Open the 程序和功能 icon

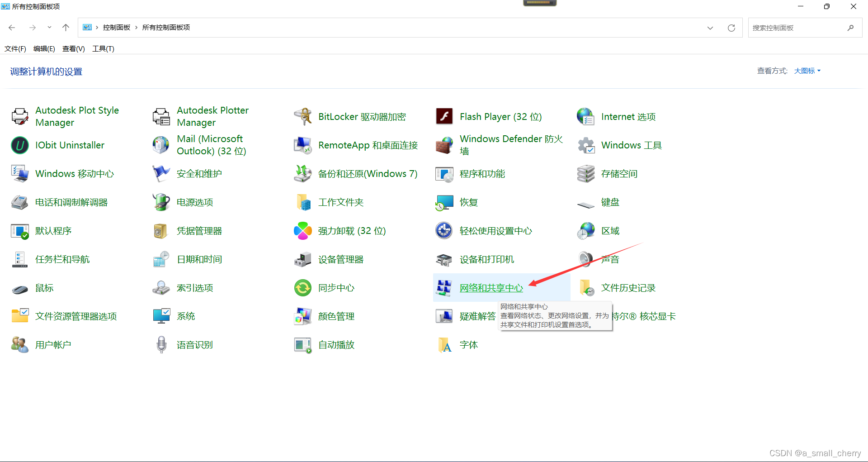pyautogui.click(x=444, y=174)
